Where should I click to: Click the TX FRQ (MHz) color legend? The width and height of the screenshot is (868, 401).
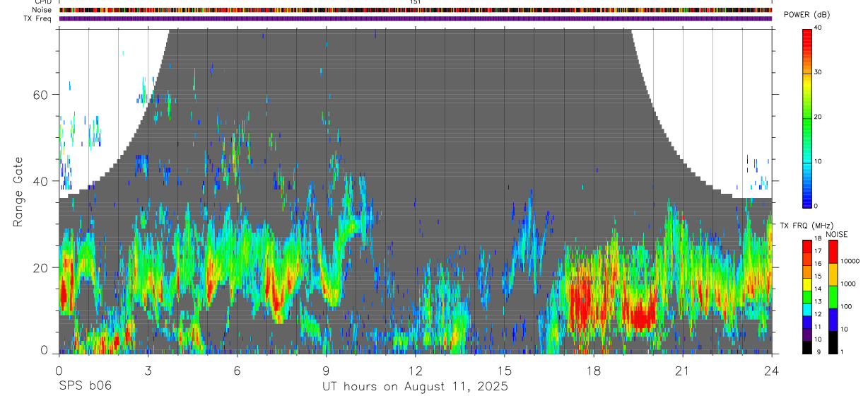(x=807, y=297)
